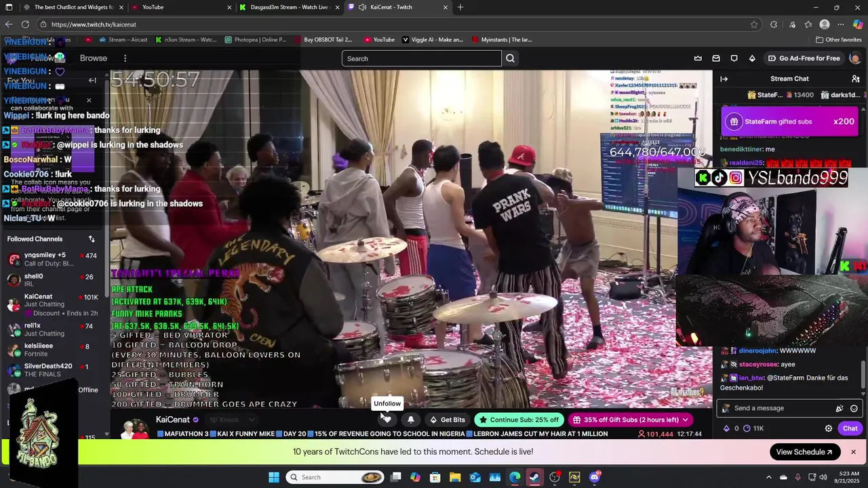The image size is (868, 488).
Task: Open rell1x channel in sidebar
Action: click(52, 329)
